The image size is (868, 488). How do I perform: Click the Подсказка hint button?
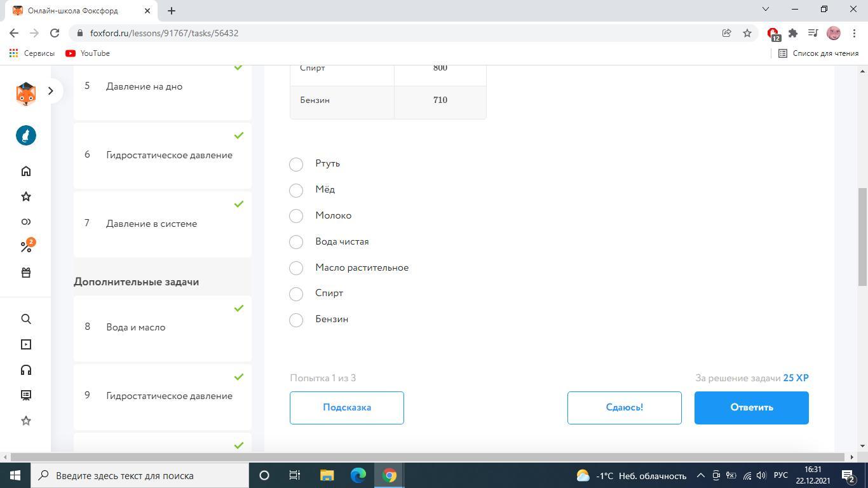[347, 407]
